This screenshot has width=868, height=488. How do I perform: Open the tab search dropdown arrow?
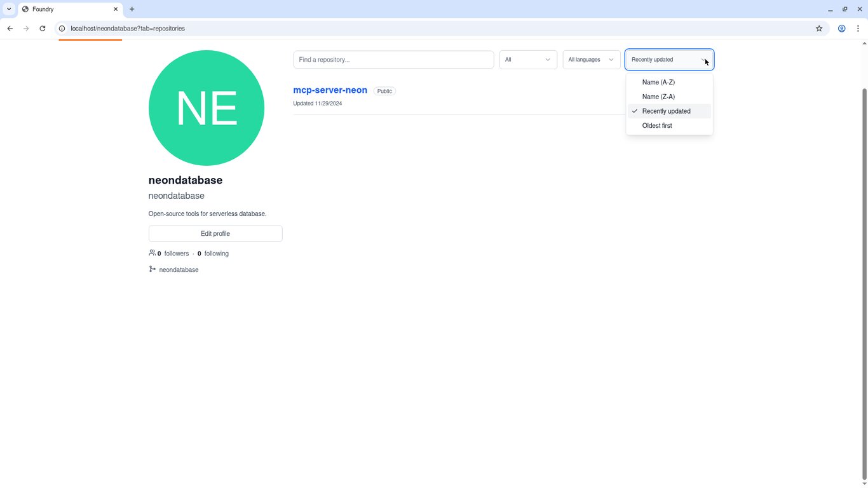pos(9,10)
